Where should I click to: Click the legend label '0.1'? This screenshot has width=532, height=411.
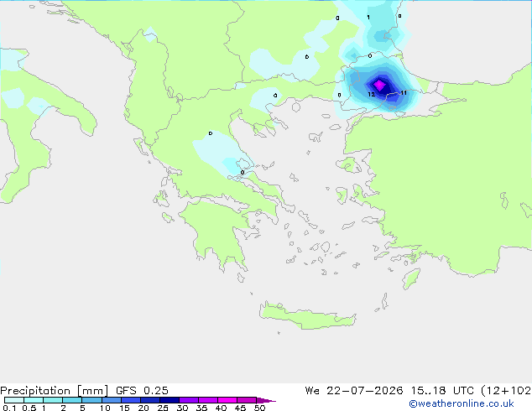(9, 408)
